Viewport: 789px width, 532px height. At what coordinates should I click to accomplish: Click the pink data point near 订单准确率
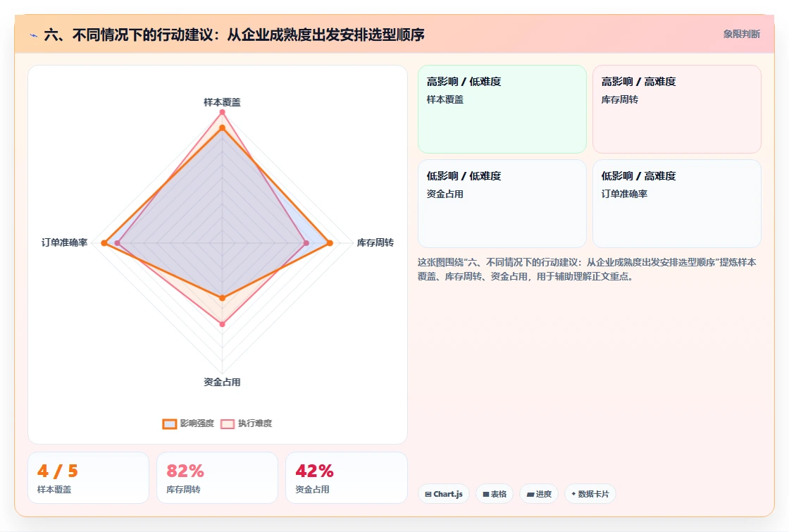117,243
